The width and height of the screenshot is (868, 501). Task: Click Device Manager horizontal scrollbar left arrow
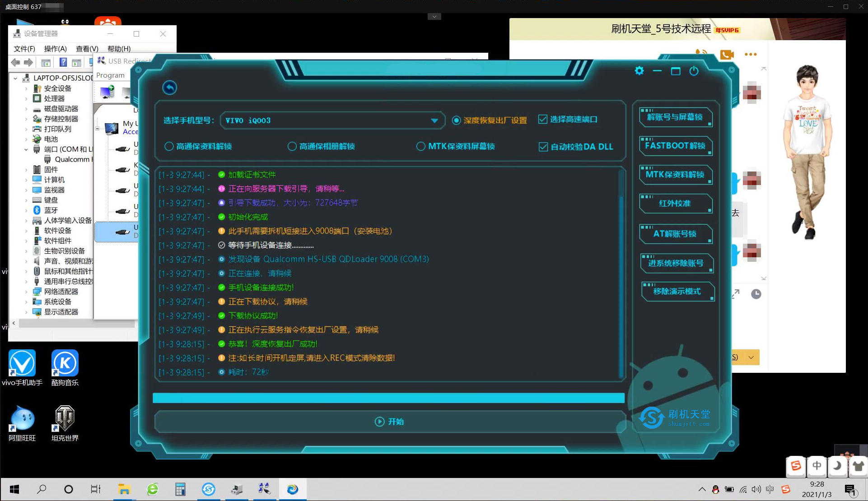(x=14, y=323)
